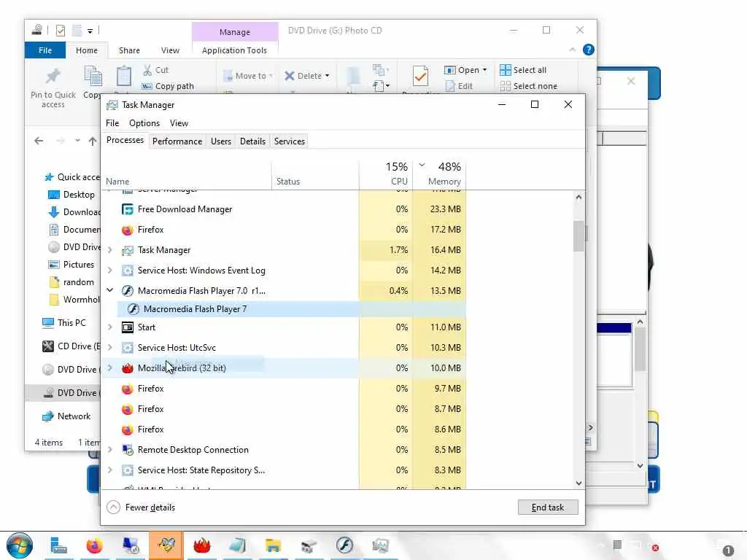
Task: Expand Service Host: Windows Event Log group
Action: [x=110, y=271]
